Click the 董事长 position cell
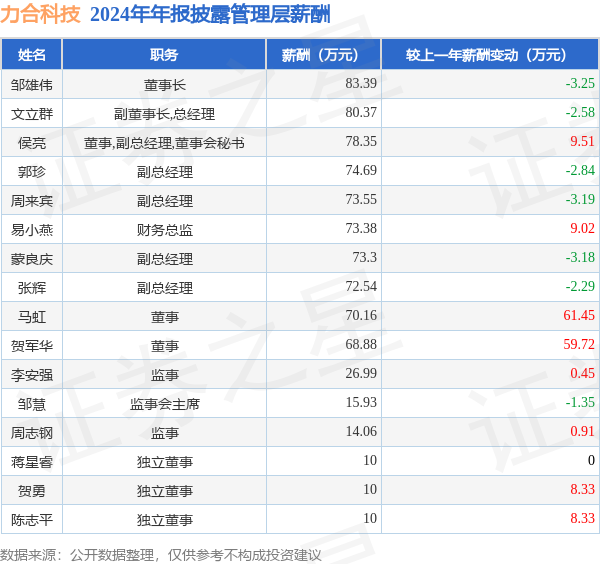600x564 pixels. pyautogui.click(x=165, y=85)
